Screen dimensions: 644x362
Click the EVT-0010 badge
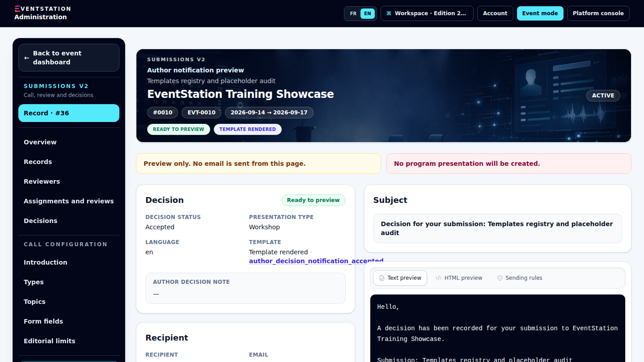(201, 113)
